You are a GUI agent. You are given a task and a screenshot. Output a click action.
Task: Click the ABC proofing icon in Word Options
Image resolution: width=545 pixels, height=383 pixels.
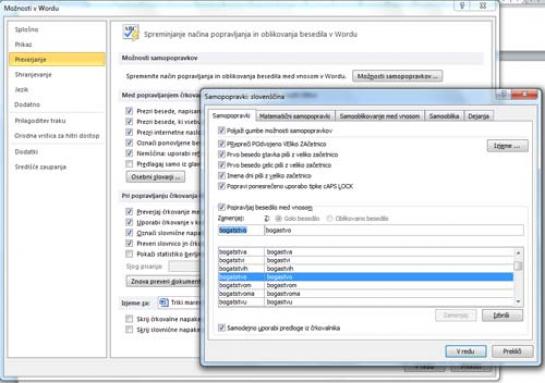coord(131,33)
